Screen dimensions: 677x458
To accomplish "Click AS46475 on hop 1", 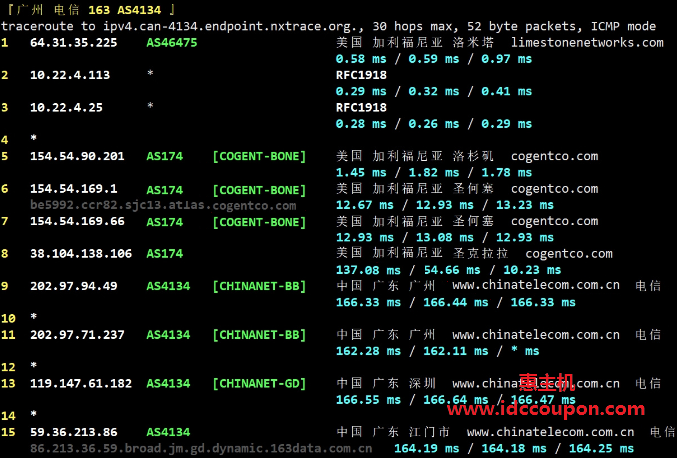I will (172, 43).
